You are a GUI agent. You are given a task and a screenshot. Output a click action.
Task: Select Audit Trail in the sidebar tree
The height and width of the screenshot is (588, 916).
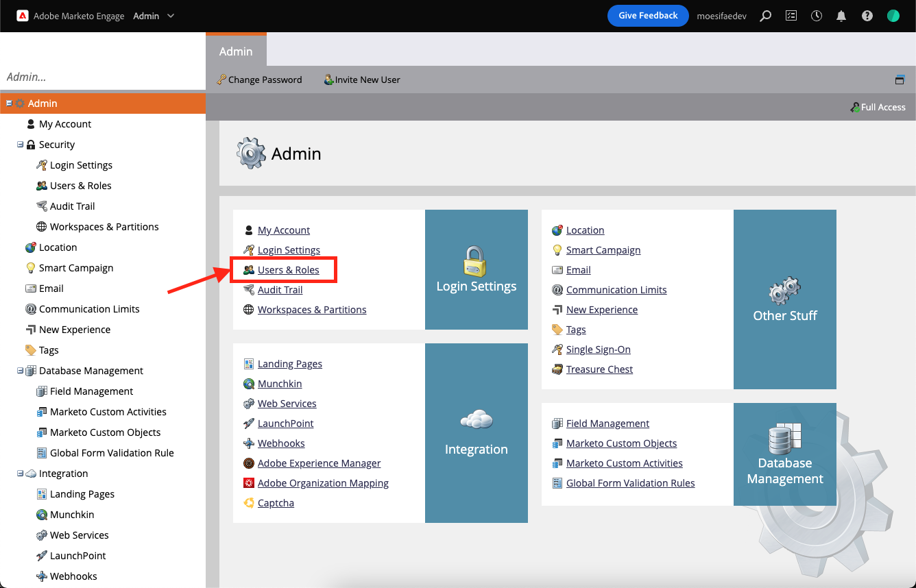coord(72,206)
